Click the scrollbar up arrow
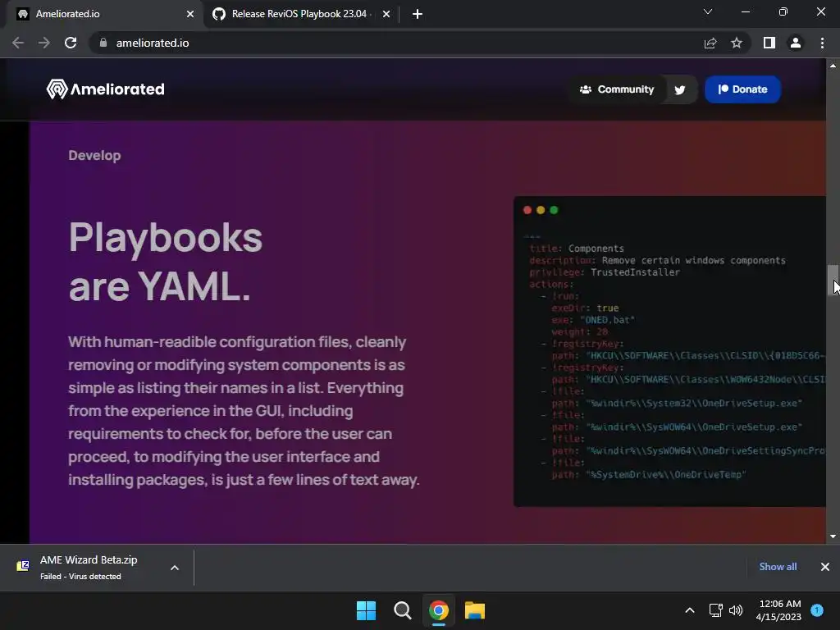Screen dimensions: 840x630 833,66
